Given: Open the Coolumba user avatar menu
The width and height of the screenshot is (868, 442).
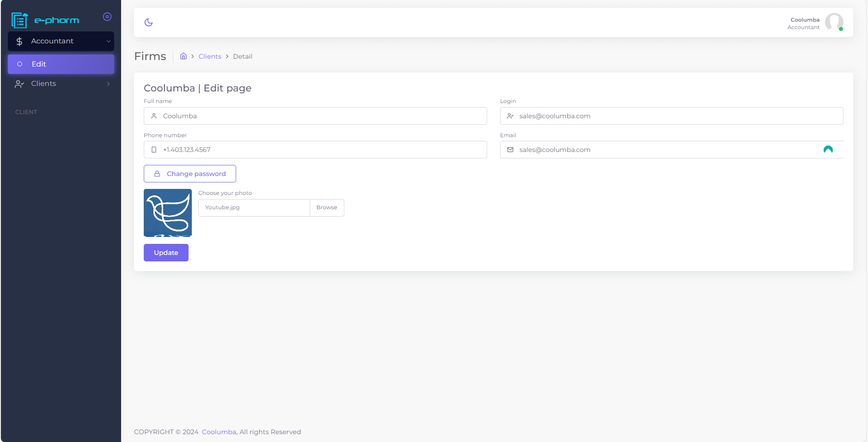Looking at the screenshot, I should (x=834, y=22).
